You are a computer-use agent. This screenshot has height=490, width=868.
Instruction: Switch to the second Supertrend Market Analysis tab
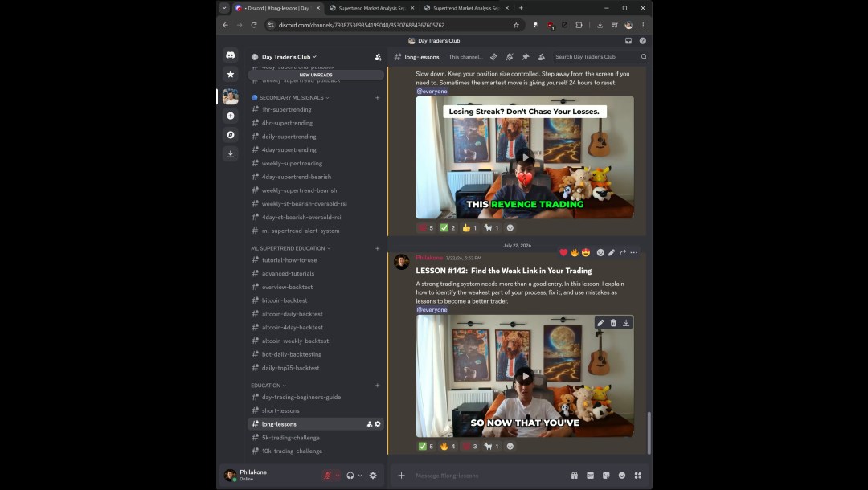click(465, 8)
